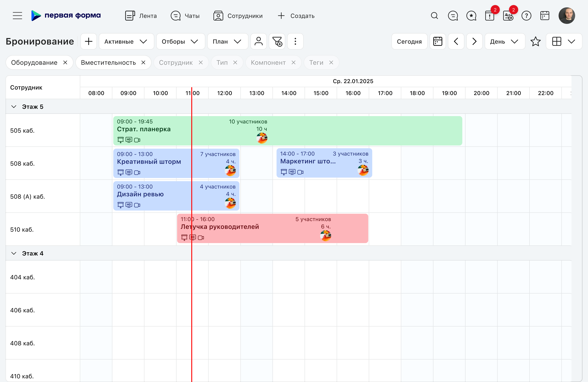Click camera icon on Летучка руководителей booking
This screenshot has height=382, width=588.
(x=201, y=237)
